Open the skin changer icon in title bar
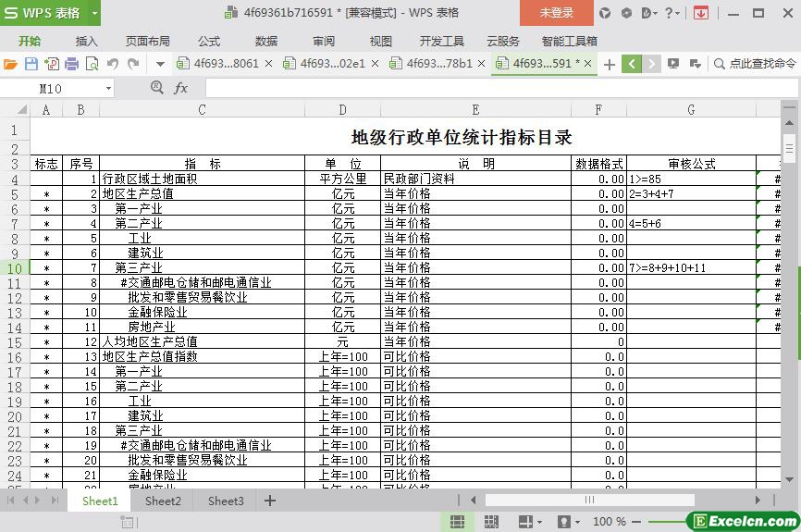The image size is (801, 532). (605, 13)
